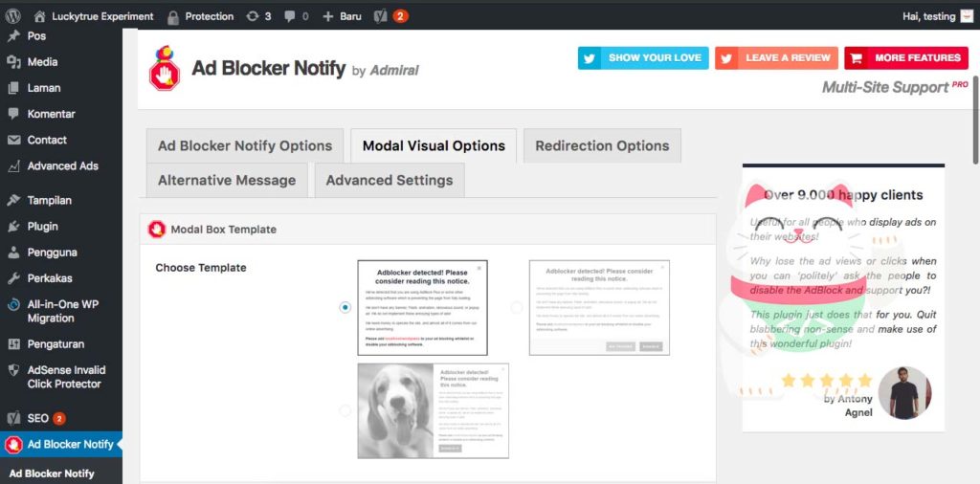Select the second gray template radio button
The width and height of the screenshot is (980, 484).
click(x=516, y=307)
